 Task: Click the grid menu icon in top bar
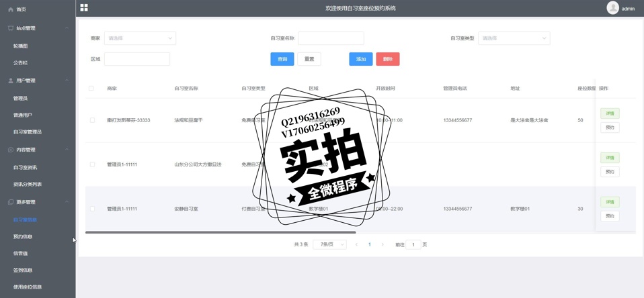[84, 7]
